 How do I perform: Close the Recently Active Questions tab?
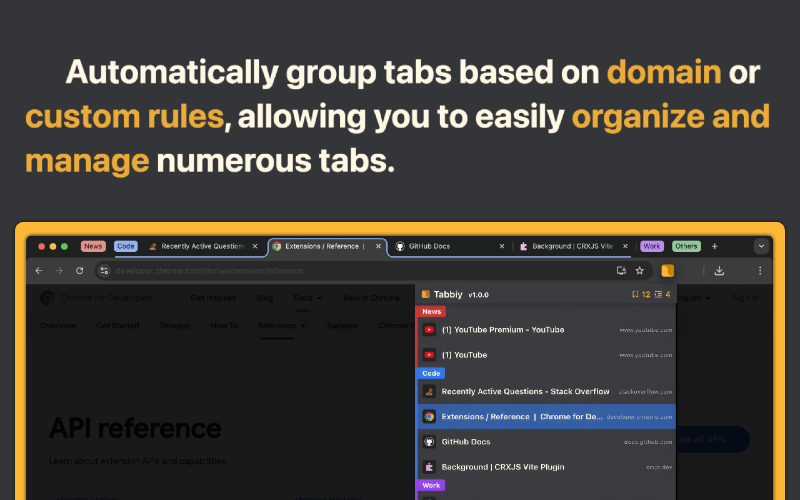(x=255, y=246)
